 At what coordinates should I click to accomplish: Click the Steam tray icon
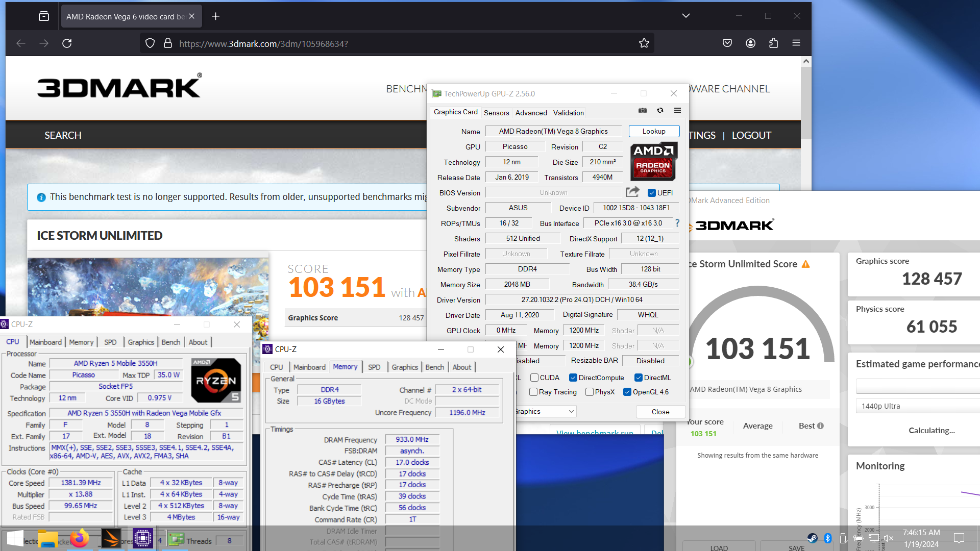click(812, 538)
